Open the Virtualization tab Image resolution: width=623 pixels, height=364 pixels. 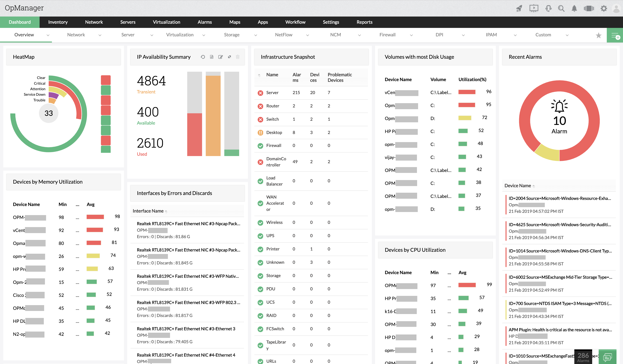click(x=166, y=22)
